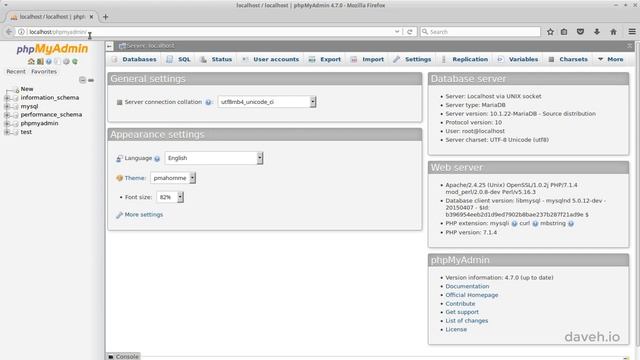This screenshot has height=360, width=640.
Task: Open the Firefox hamburger menu
Action: coord(632,32)
